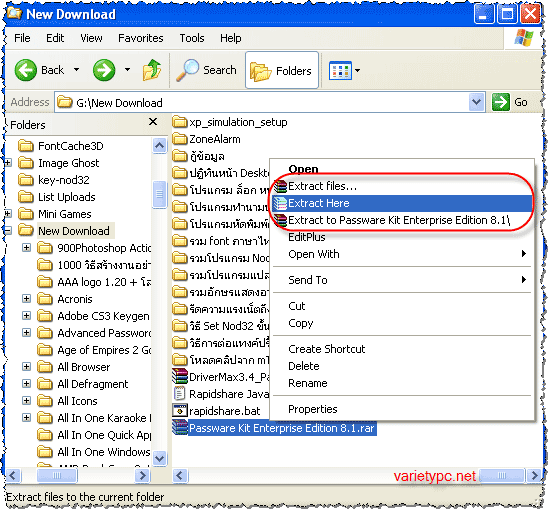
Task: Open the address bar dropdown
Action: coord(476,102)
